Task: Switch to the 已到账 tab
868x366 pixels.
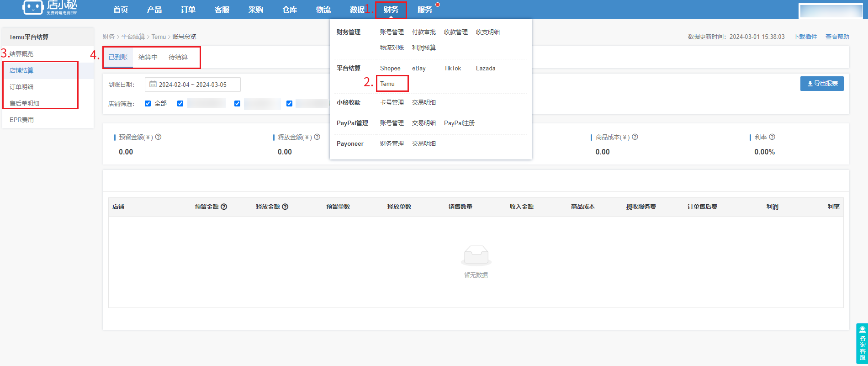Action: [118, 57]
